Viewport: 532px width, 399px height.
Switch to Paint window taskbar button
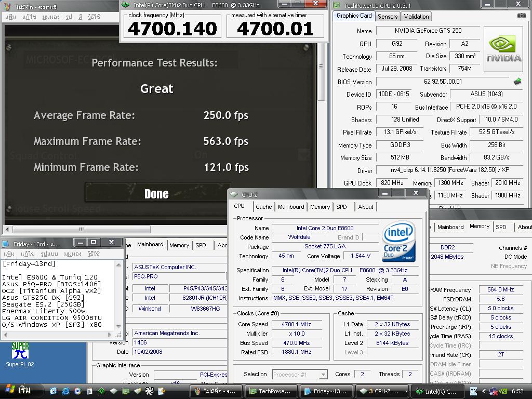click(216, 391)
